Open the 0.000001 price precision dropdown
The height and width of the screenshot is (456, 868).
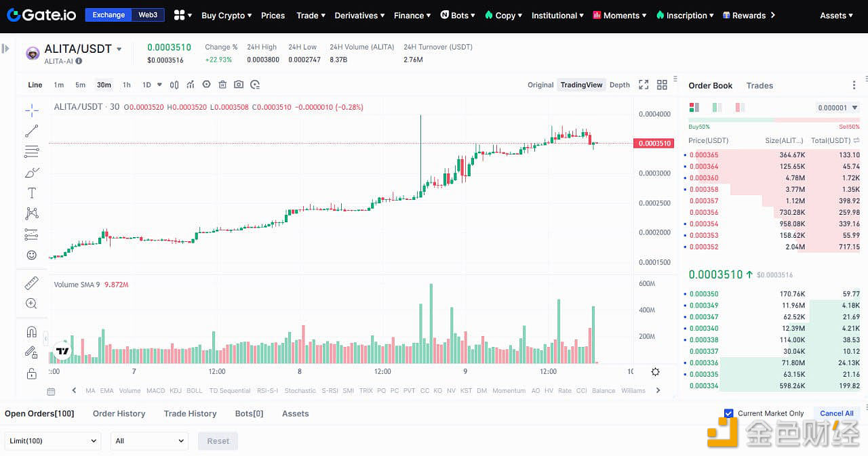pyautogui.click(x=838, y=108)
